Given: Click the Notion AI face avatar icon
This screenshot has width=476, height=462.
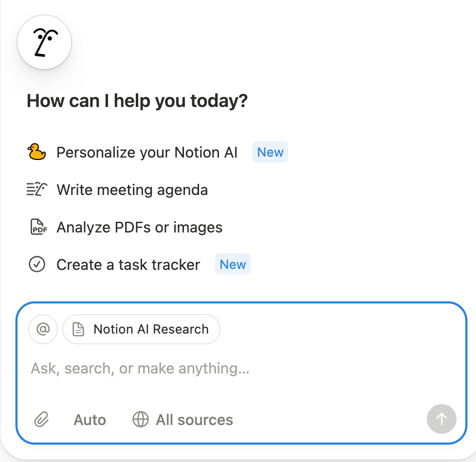Looking at the screenshot, I should coord(44,42).
